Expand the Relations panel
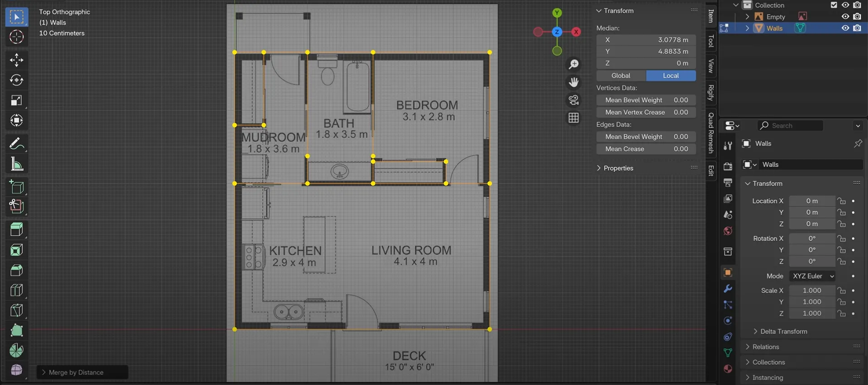The width and height of the screenshot is (868, 385). point(765,347)
